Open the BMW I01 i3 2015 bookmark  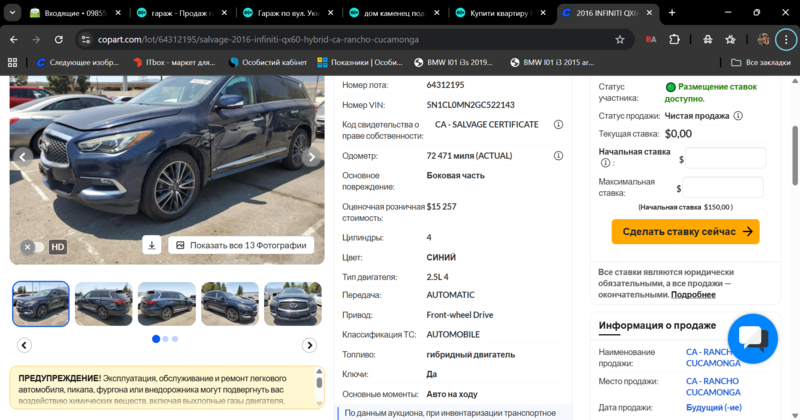552,62
